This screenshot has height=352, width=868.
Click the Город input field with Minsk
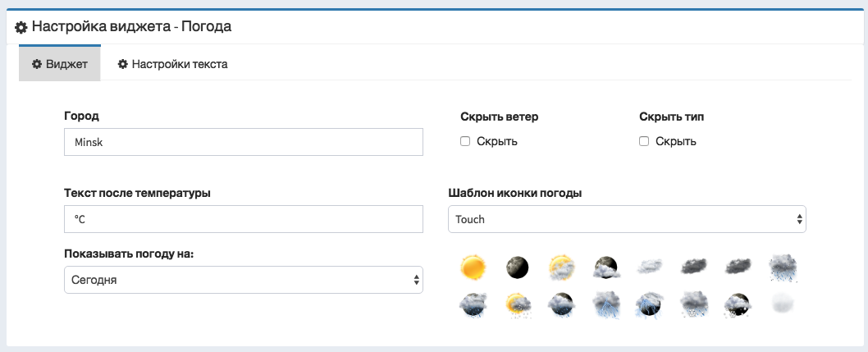[244, 142]
